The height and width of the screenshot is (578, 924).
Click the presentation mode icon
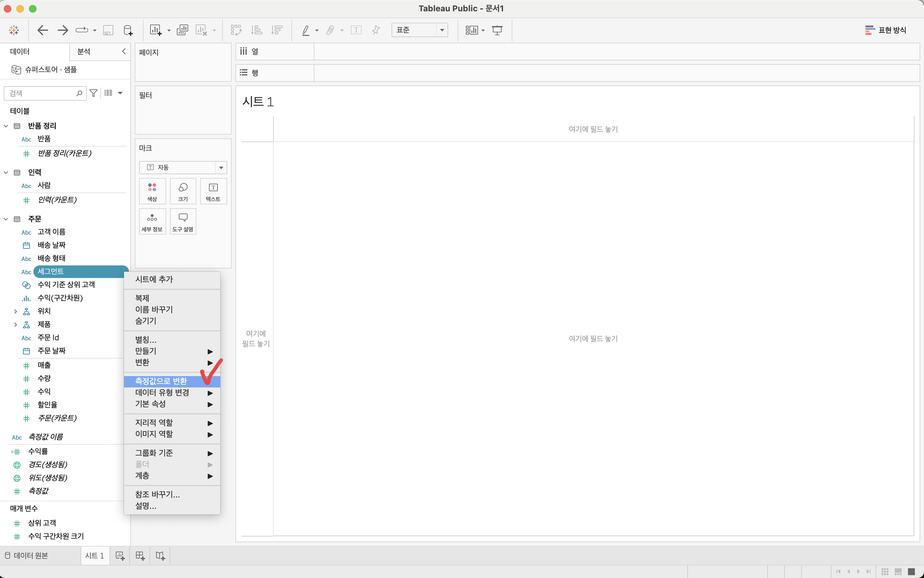(x=497, y=30)
